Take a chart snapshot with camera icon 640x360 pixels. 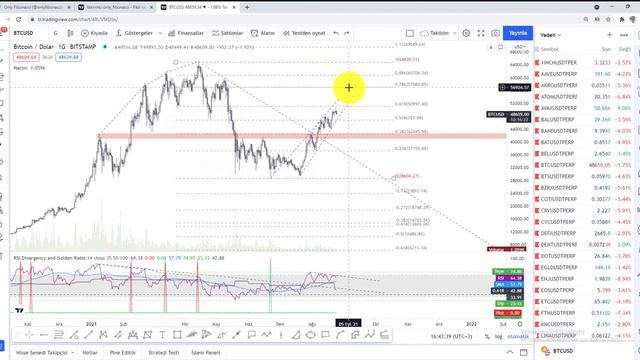(495, 33)
